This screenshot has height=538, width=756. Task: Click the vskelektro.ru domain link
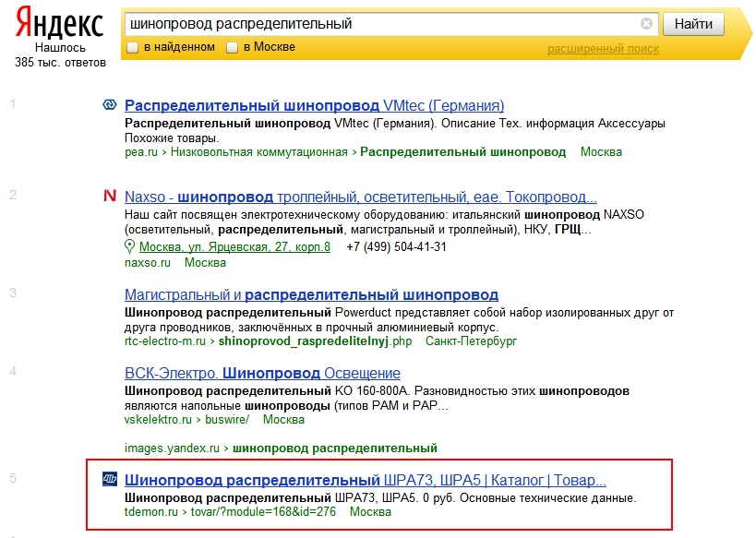point(158,419)
